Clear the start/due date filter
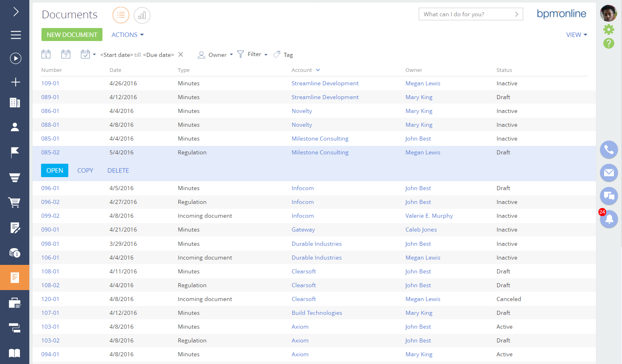Viewport: 622px width, 364px height. point(181,54)
